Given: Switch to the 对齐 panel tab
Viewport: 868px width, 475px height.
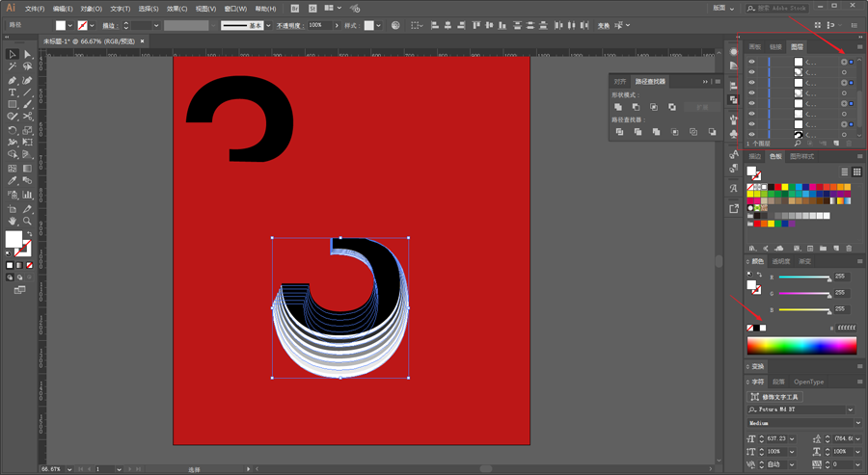Looking at the screenshot, I should 619,81.
